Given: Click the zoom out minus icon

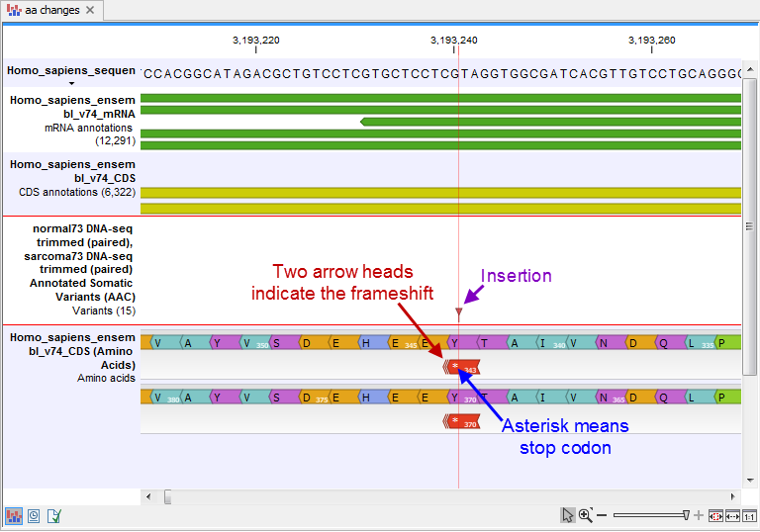Looking at the screenshot, I should pyautogui.click(x=603, y=515).
